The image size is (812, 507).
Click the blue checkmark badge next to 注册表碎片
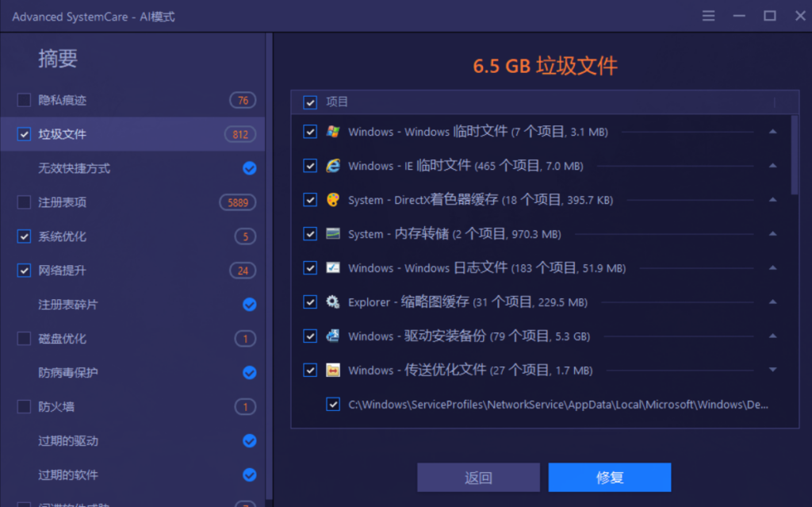[x=250, y=305]
